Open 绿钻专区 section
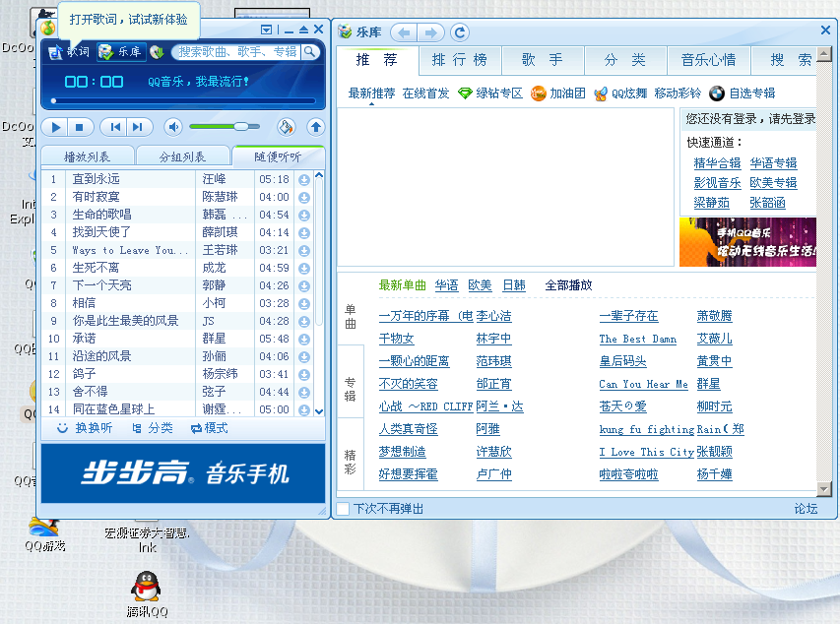Viewport: 840px width, 624px height. click(x=490, y=94)
